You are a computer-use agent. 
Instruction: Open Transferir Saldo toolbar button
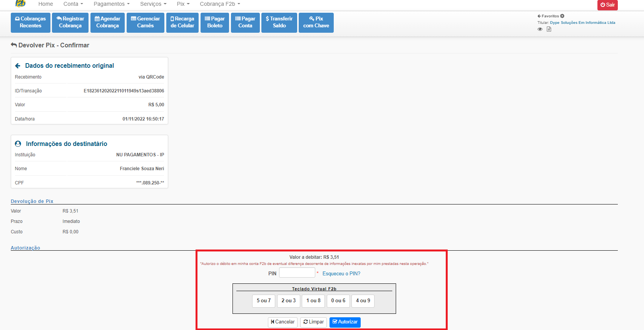point(279,22)
